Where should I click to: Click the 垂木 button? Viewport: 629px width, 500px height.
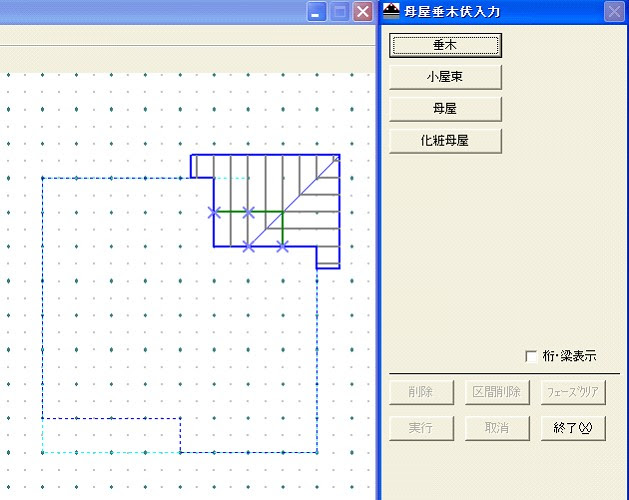point(445,45)
